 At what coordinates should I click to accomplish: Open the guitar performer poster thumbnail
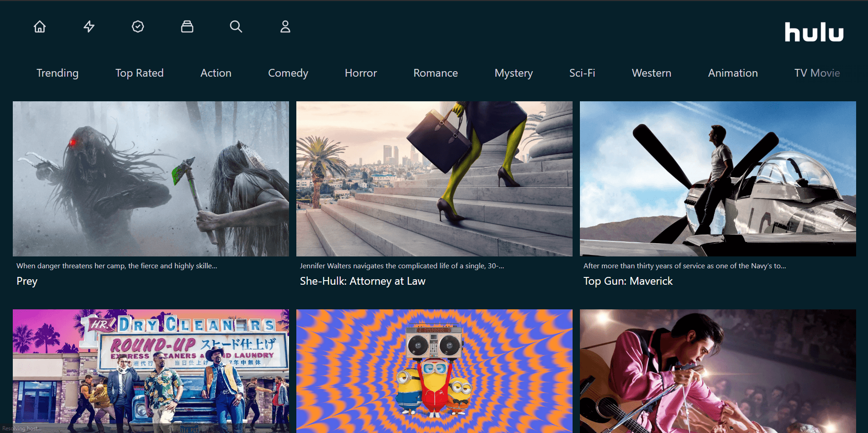[x=718, y=371]
